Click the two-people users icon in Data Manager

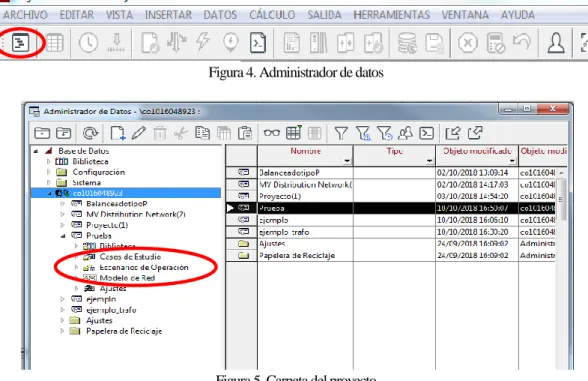[x=405, y=133]
